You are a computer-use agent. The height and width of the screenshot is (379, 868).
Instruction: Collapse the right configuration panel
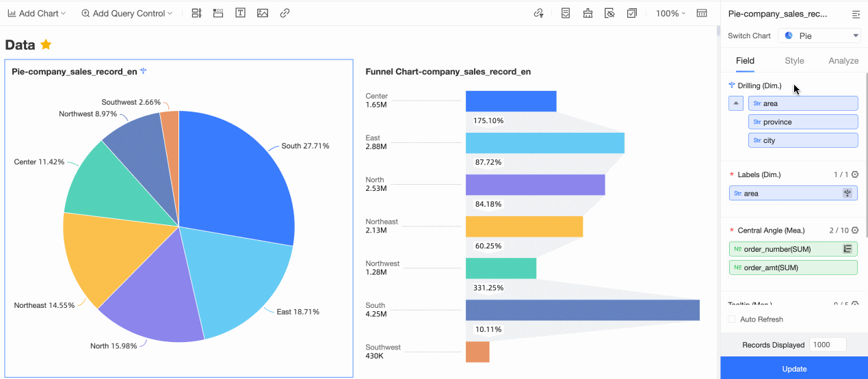tap(856, 14)
